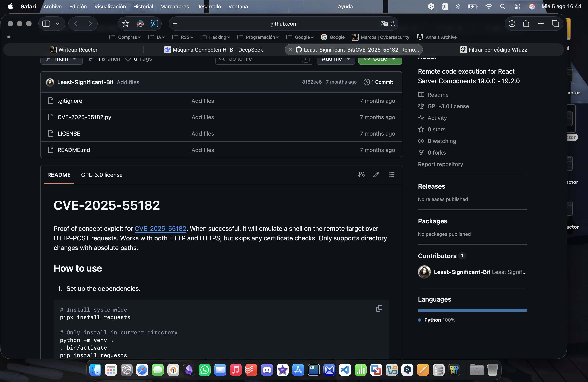The image size is (588, 382).
Task: Open the README.md file
Action: 74,150
